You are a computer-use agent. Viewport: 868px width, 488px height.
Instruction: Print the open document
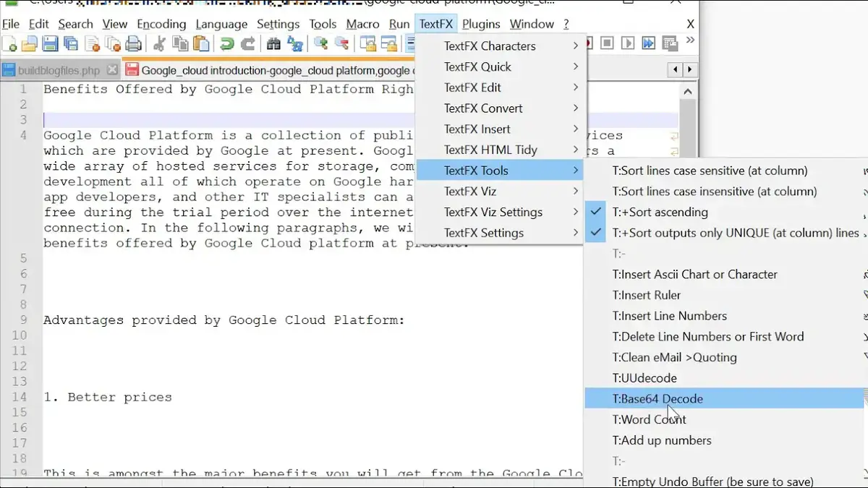(x=134, y=45)
